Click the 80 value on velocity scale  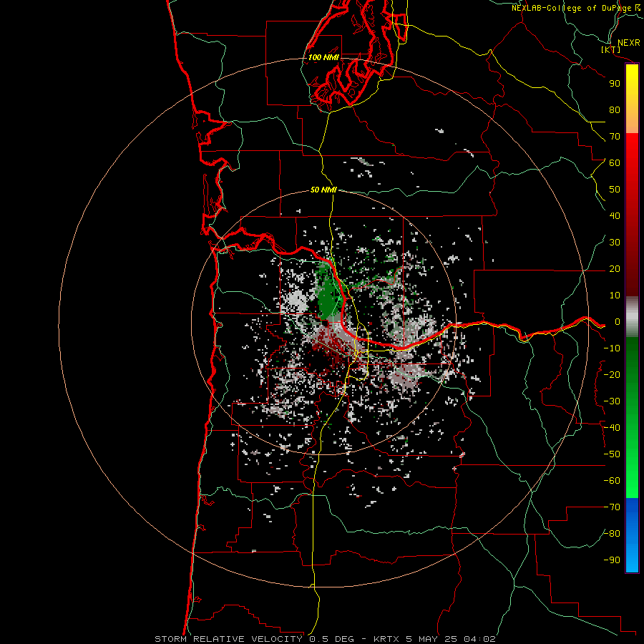615,109
